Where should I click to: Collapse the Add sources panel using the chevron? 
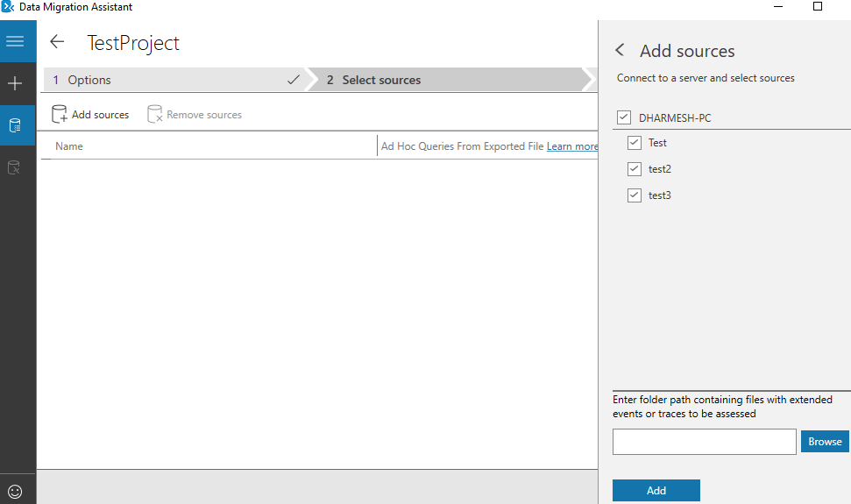pos(621,51)
